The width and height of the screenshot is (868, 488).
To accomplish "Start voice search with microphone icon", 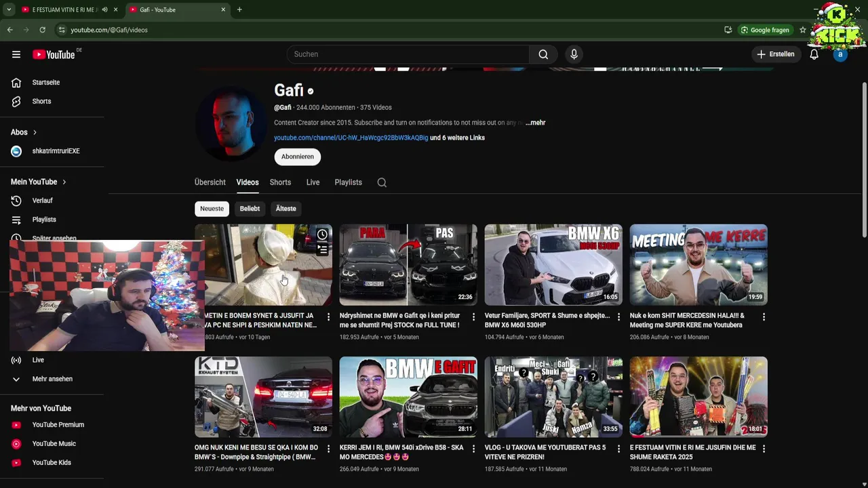I will click(574, 54).
